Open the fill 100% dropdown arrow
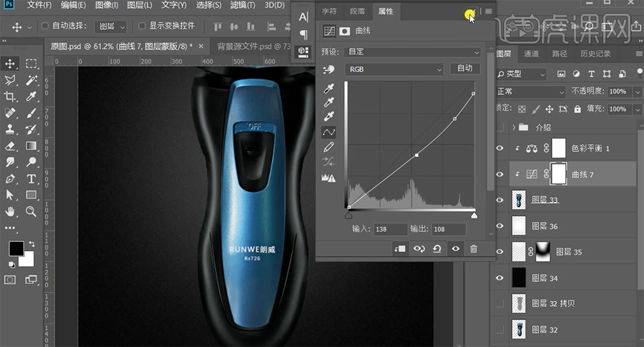The width and height of the screenshot is (644, 347). pyautogui.click(x=637, y=109)
